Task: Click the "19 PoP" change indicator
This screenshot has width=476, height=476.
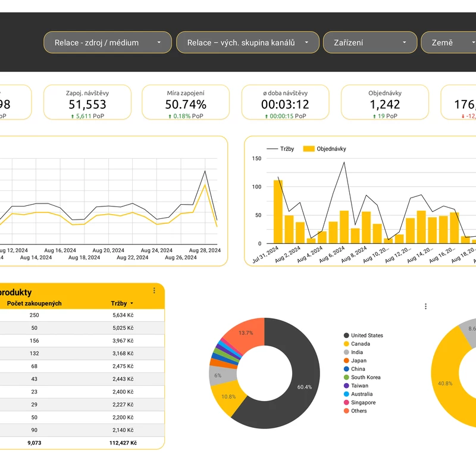Action: point(385,116)
